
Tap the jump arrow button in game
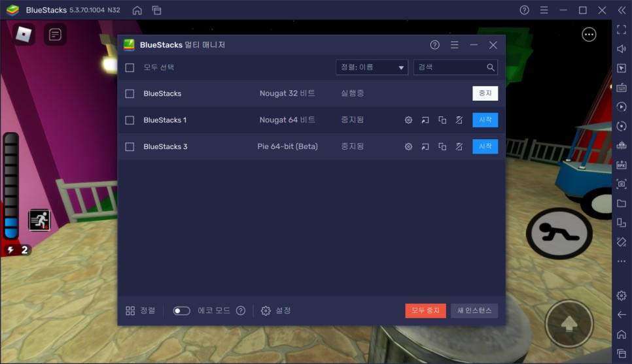coord(569,323)
